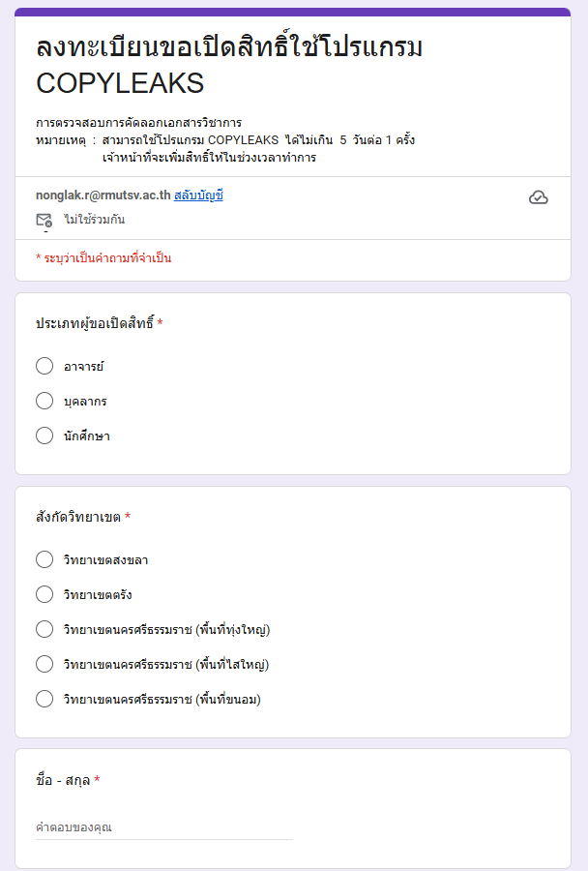Click the ไม่ใช้ร่วมกัน text label
Screen dimensions: 588x871
point(95,220)
